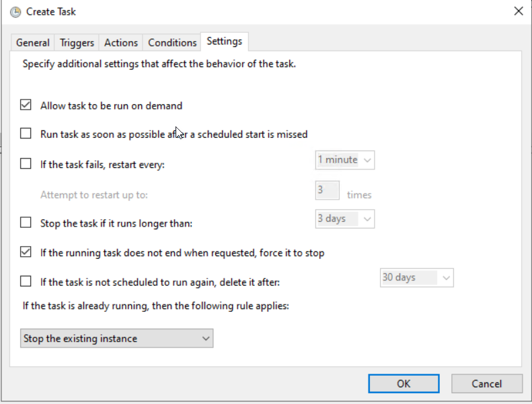Go to the Conditions tab
The height and width of the screenshot is (404, 532).
click(172, 43)
